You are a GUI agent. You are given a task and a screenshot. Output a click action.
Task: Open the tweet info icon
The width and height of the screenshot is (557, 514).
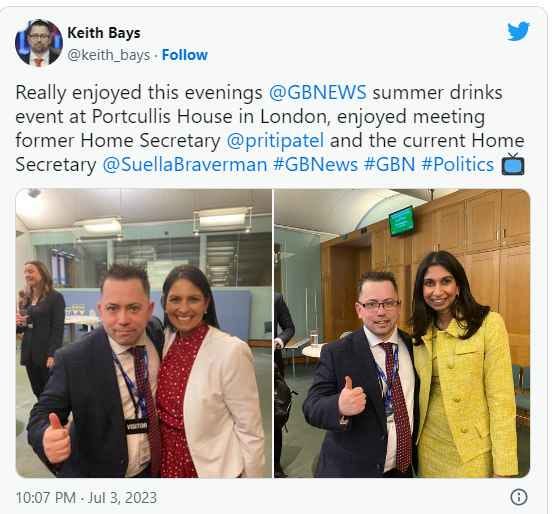tap(519, 497)
